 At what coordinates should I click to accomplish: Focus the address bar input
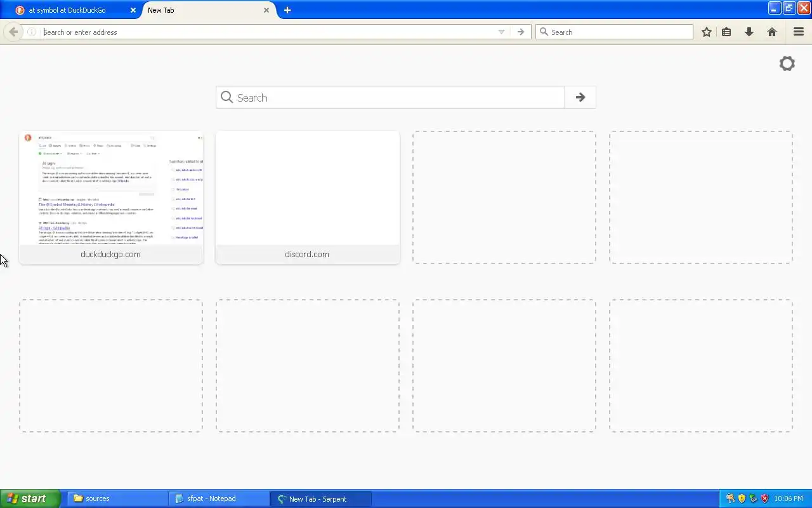(266, 32)
